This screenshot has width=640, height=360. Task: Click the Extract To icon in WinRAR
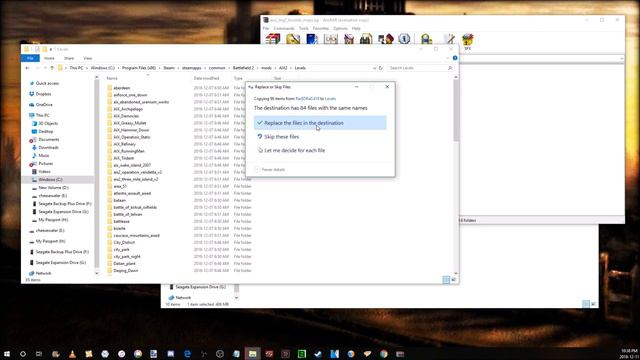(293, 39)
